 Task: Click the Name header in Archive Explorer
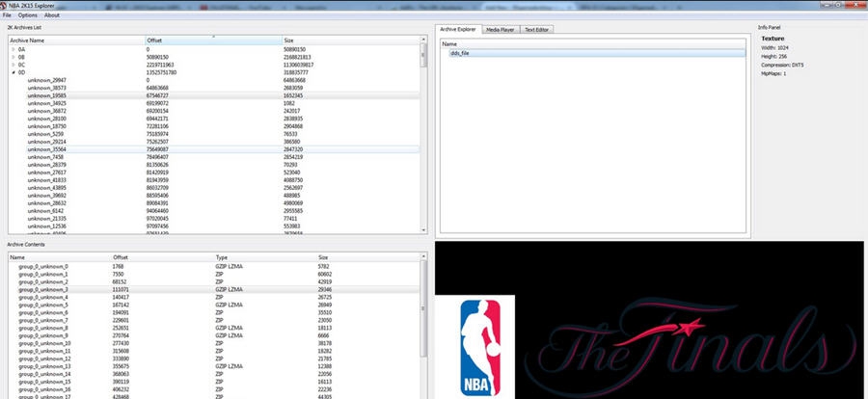coord(593,43)
